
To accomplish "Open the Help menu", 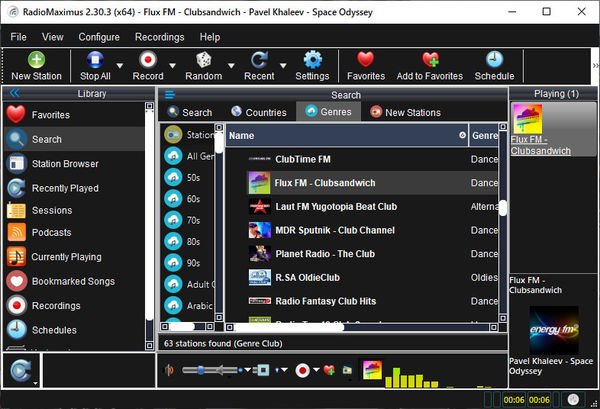I will (x=210, y=37).
